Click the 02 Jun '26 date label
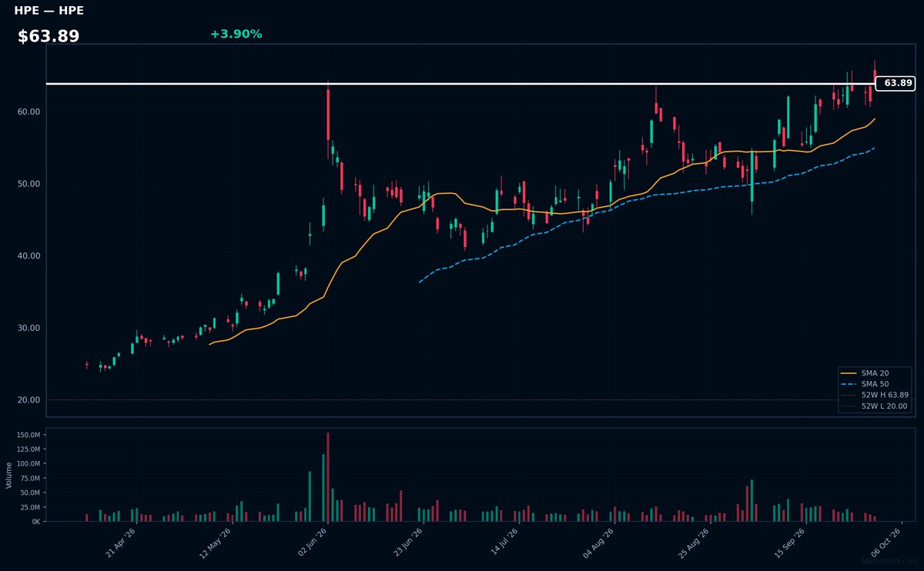 [313, 543]
